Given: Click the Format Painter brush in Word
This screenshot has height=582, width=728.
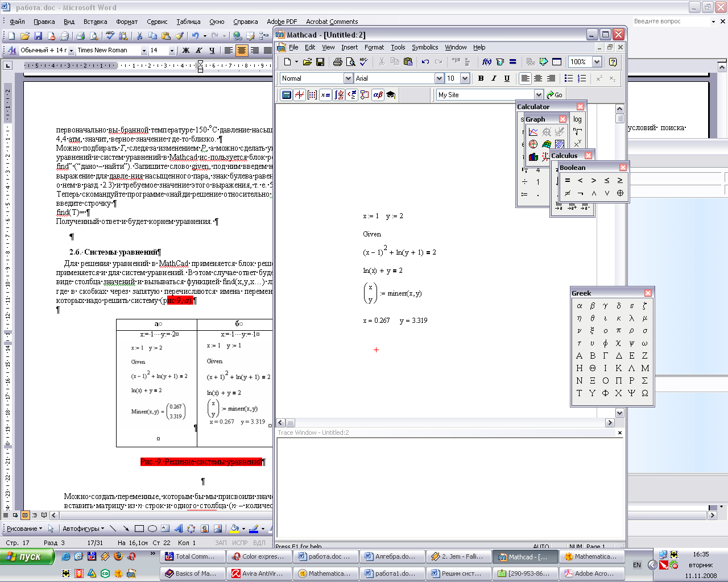Looking at the screenshot, I should point(179,35).
